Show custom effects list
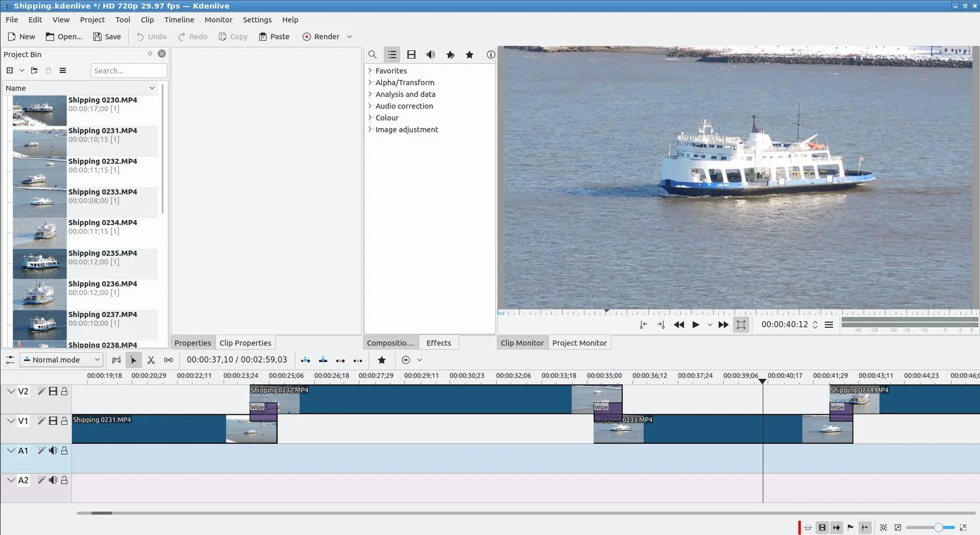 [450, 55]
